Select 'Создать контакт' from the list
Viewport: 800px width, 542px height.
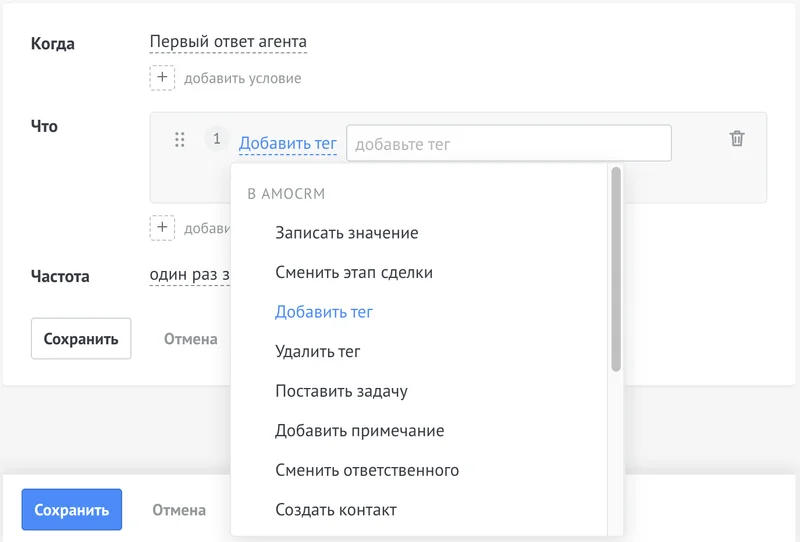click(x=336, y=510)
